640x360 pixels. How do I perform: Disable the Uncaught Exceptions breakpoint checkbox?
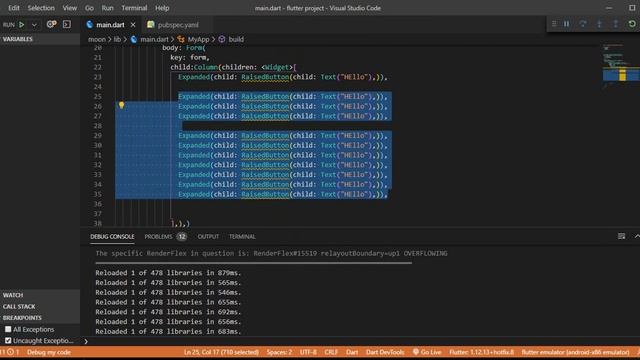point(8,340)
